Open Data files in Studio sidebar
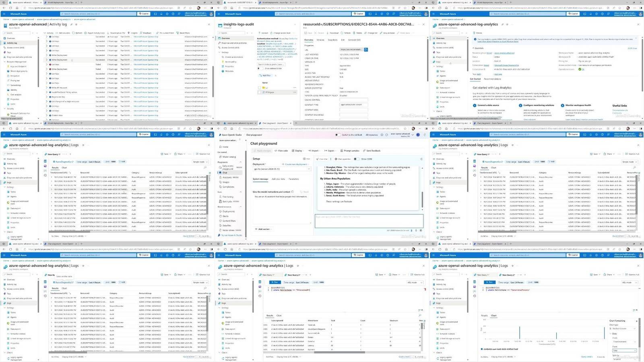 pos(226,225)
